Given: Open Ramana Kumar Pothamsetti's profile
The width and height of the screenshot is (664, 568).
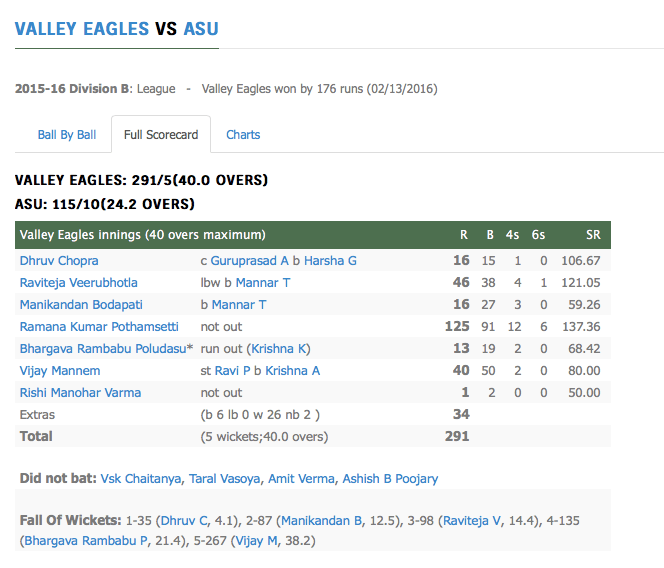Looking at the screenshot, I should tap(99, 326).
